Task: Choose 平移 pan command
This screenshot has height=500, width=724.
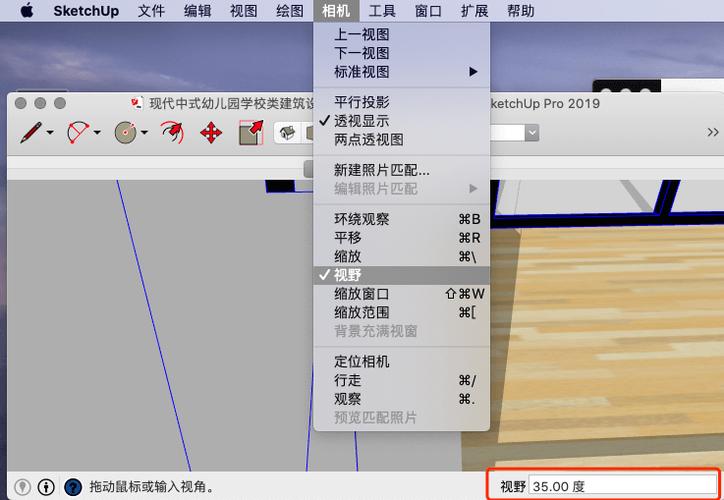Action: point(401,238)
